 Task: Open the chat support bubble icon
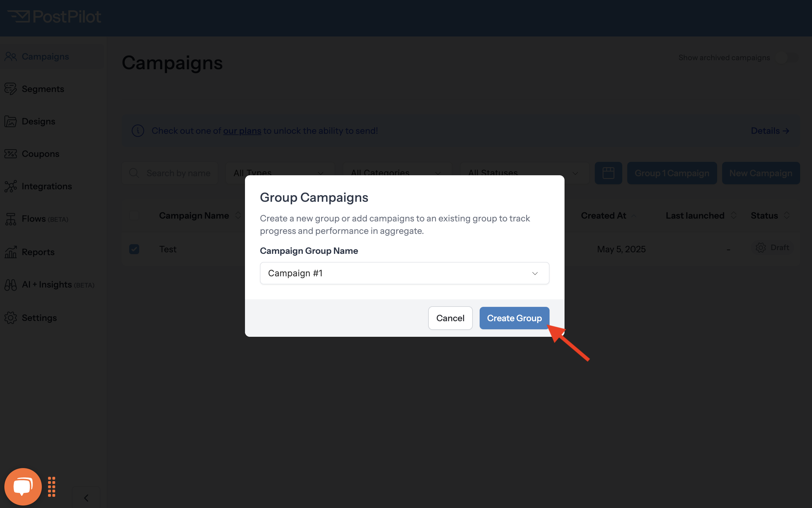(23, 486)
